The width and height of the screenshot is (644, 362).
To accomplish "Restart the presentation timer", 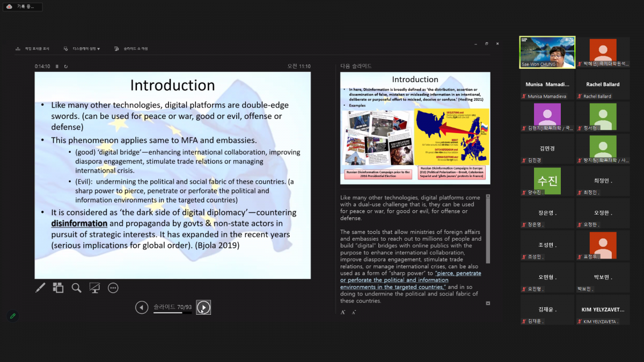I will [66, 67].
